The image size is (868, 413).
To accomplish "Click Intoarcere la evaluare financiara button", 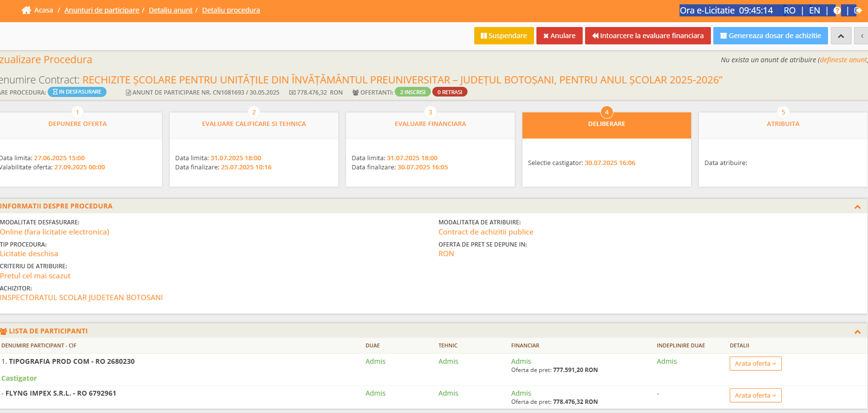I will pos(648,36).
